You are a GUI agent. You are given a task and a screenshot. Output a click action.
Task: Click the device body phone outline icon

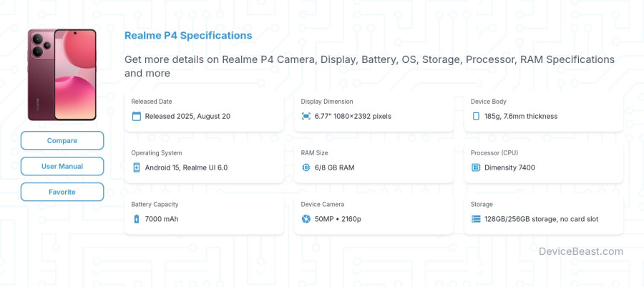tap(476, 116)
